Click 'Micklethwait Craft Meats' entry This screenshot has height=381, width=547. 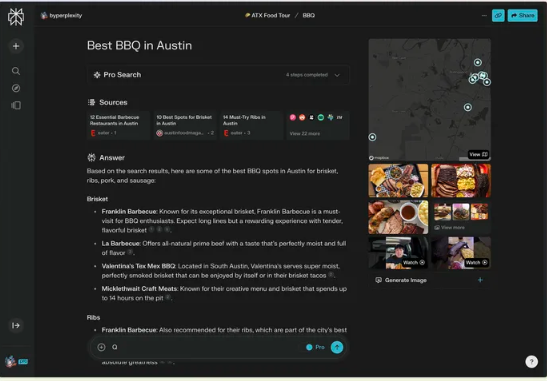point(140,289)
